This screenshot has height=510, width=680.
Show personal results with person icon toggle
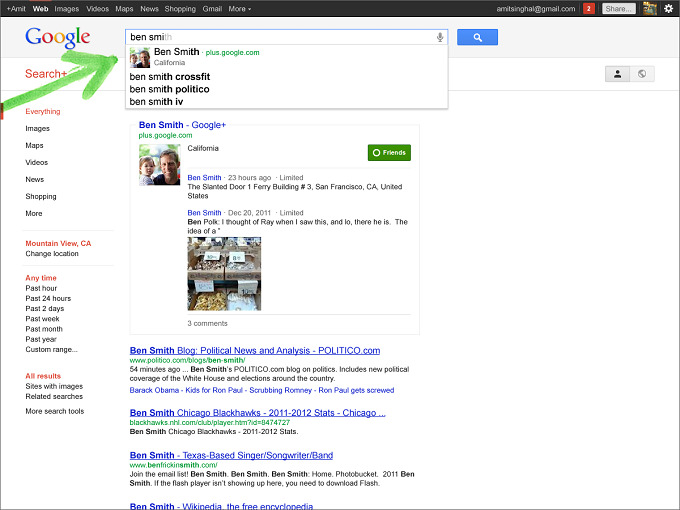(x=618, y=74)
